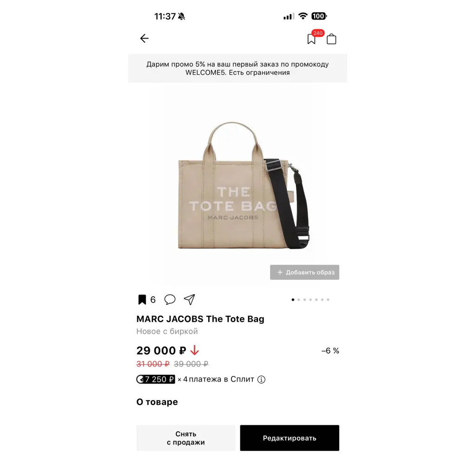
Task: Share listing with paper plane icon
Action: [x=190, y=300]
